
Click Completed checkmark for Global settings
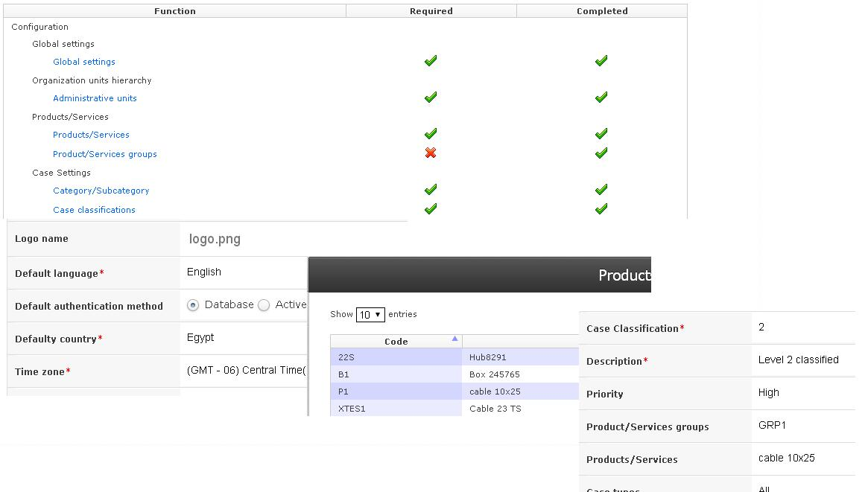tap(601, 61)
